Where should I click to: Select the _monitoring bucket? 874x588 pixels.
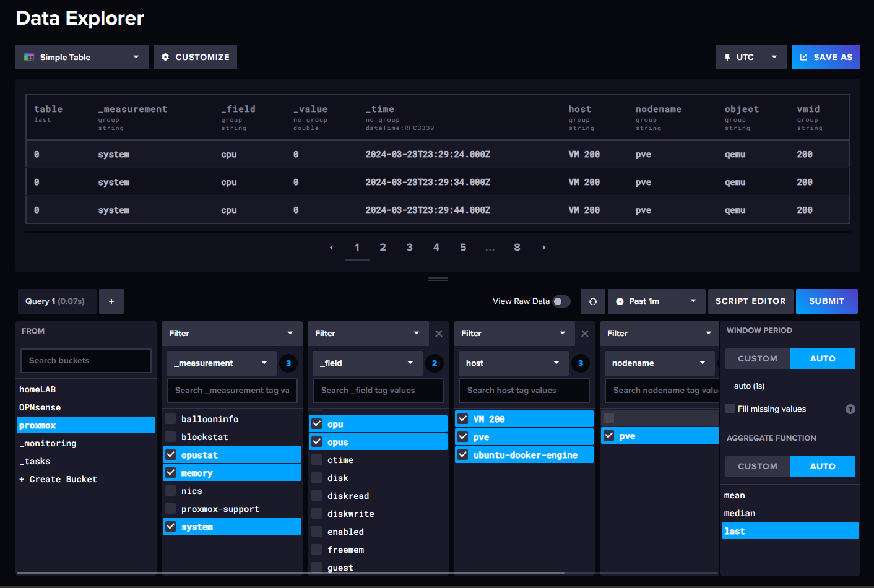pos(86,444)
